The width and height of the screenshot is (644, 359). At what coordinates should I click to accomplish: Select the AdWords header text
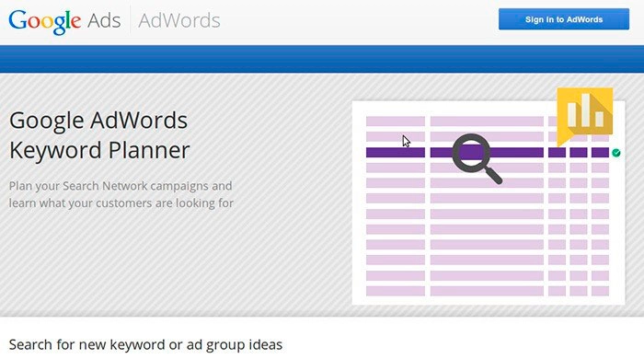(x=179, y=20)
